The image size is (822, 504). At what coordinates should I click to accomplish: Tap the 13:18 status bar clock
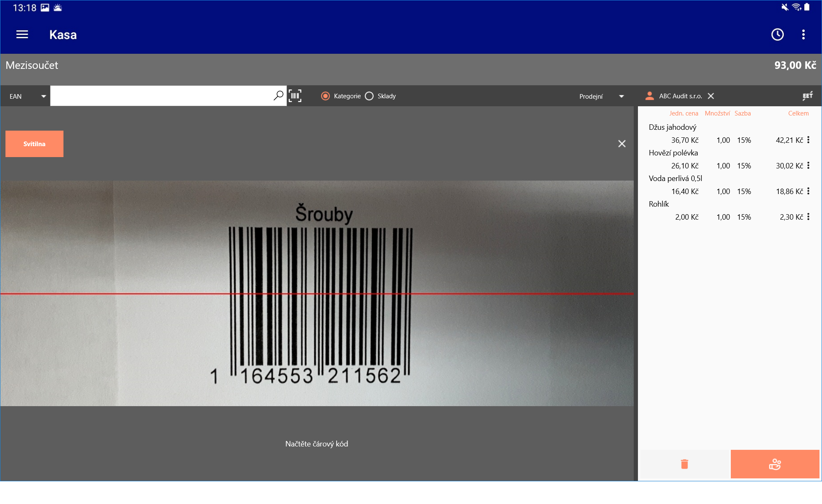[x=24, y=8]
